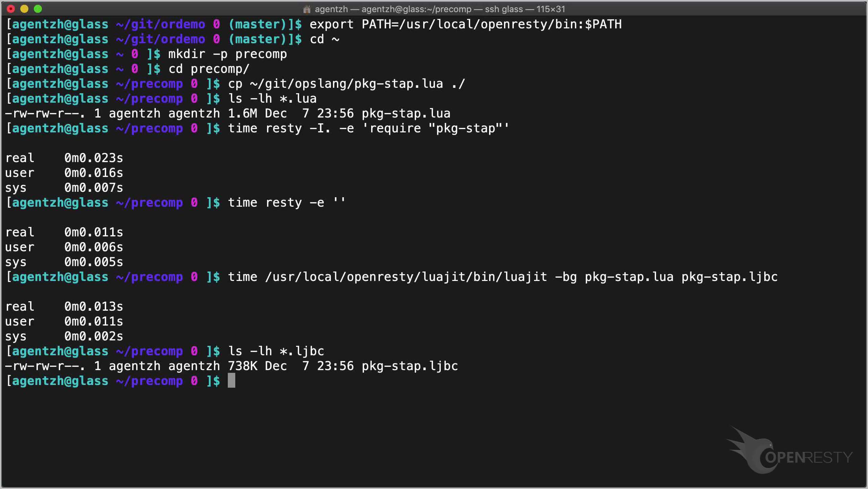868x489 pixels.
Task: Click the sys time value '0m0.005s'
Action: pyautogui.click(x=94, y=262)
